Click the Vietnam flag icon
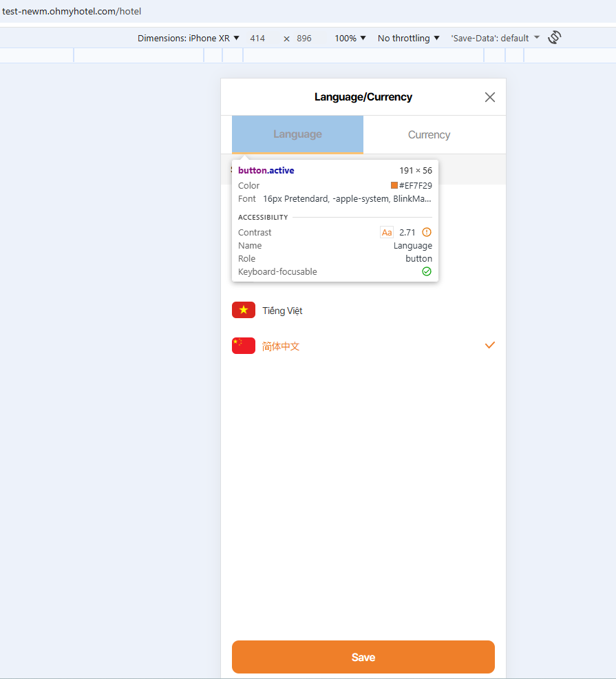Screen dimensions: 616x679 point(243,310)
